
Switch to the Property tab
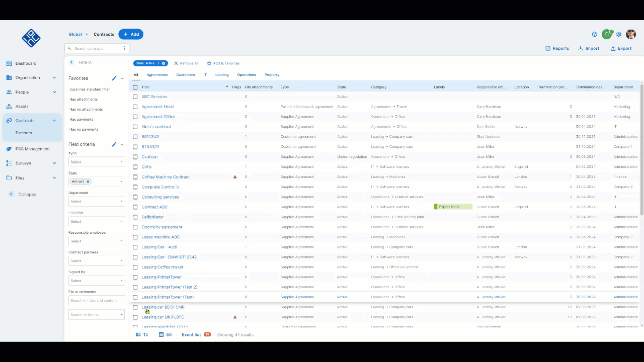click(272, 75)
